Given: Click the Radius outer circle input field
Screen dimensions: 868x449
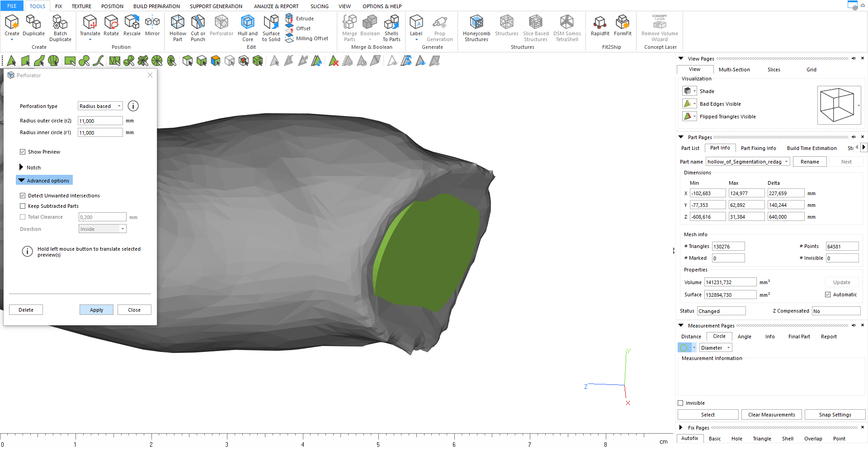Looking at the screenshot, I should [x=100, y=121].
